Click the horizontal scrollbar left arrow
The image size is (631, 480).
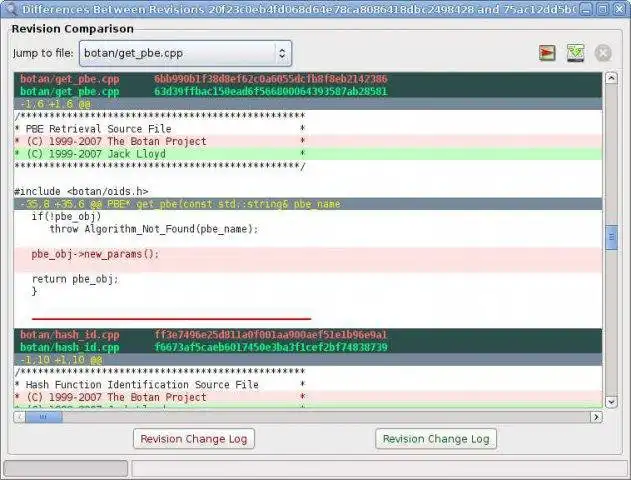click(x=19, y=417)
